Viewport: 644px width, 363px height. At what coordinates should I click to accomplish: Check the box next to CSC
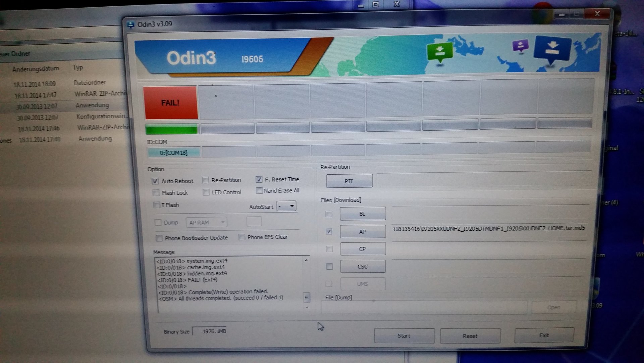pos(330,267)
